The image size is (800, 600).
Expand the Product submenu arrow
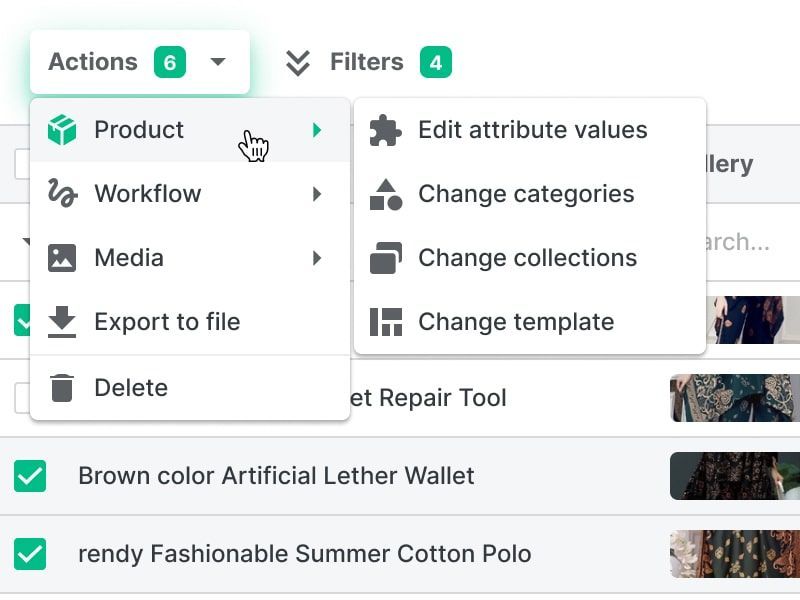click(x=317, y=130)
